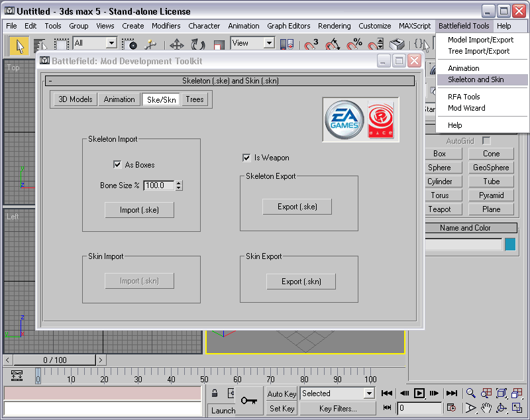Open the Modifiers menu
The image size is (530, 420).
coord(166,26)
